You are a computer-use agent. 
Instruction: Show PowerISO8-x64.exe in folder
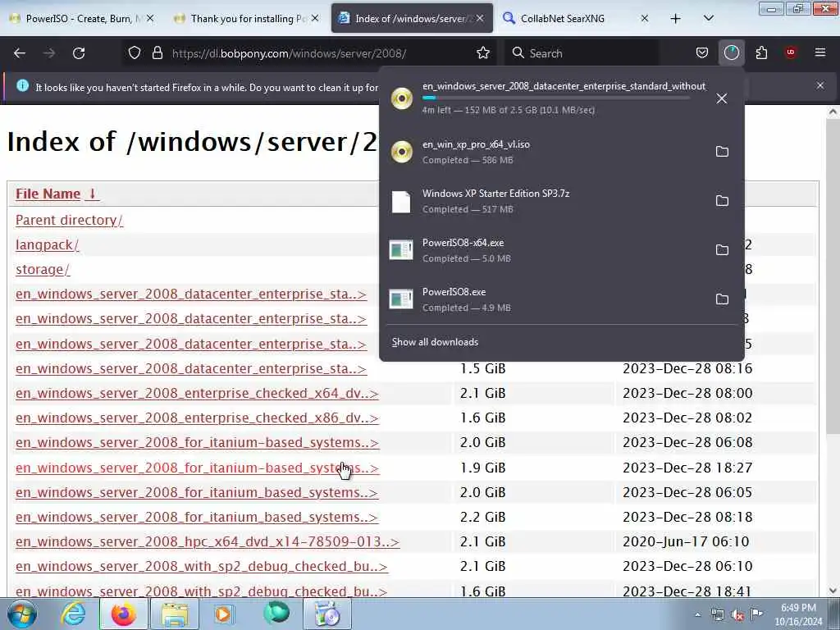point(722,250)
